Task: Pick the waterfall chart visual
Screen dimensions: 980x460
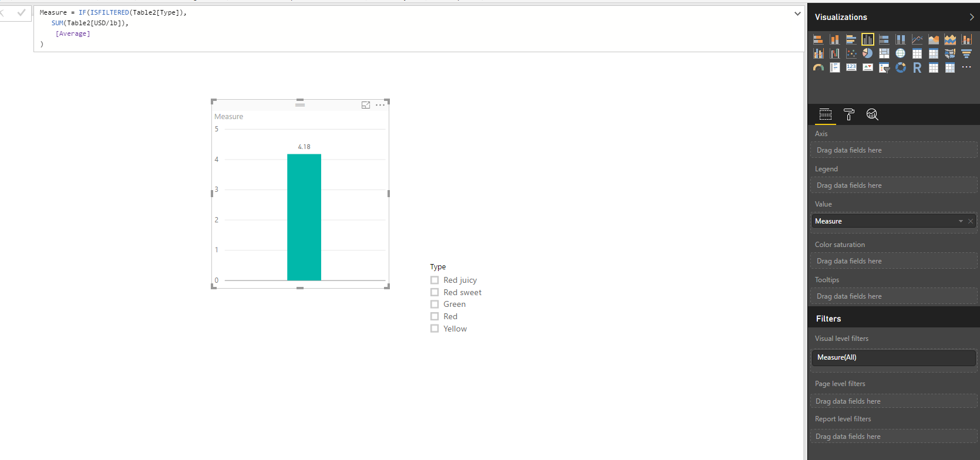Action: point(835,53)
